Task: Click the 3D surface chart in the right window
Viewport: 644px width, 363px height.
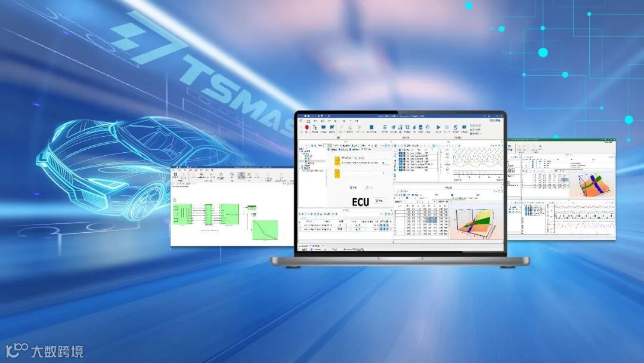Action: coord(592,184)
